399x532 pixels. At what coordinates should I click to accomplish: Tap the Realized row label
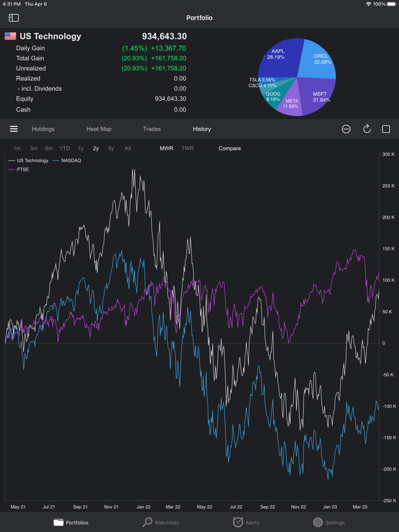coord(28,79)
